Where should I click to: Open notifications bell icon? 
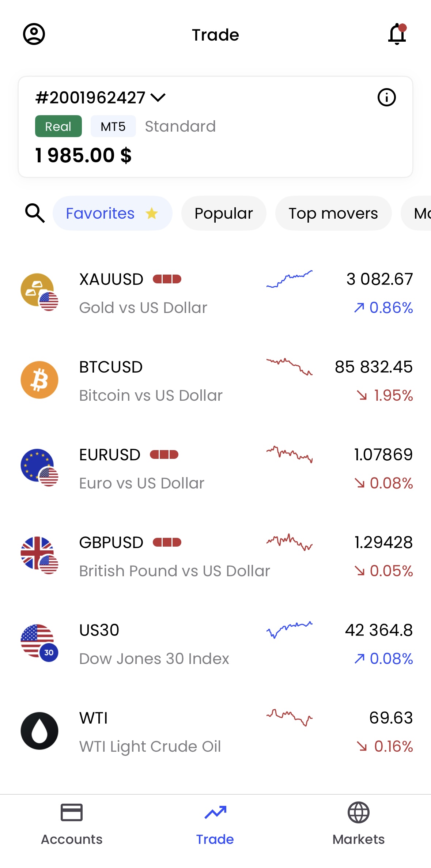[397, 34]
